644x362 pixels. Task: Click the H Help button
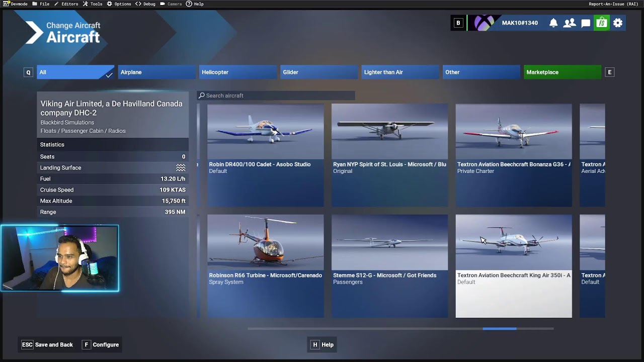(323, 344)
